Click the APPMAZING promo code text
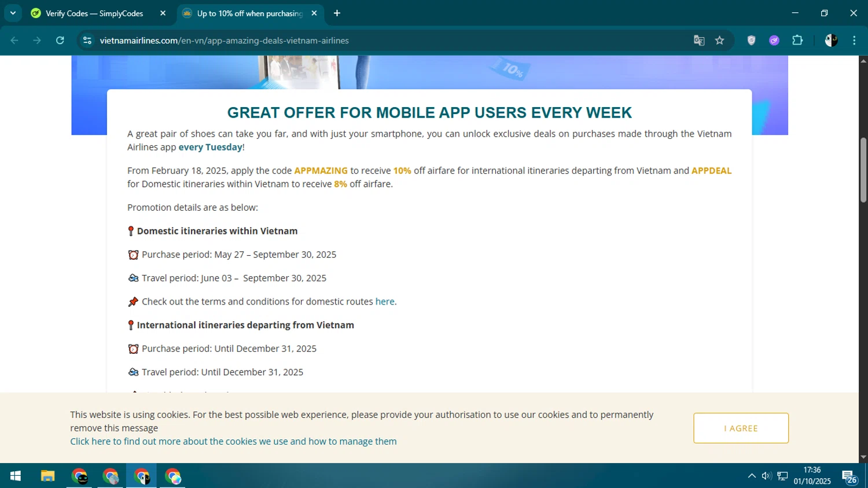Image resolution: width=868 pixels, height=488 pixels. point(321,171)
